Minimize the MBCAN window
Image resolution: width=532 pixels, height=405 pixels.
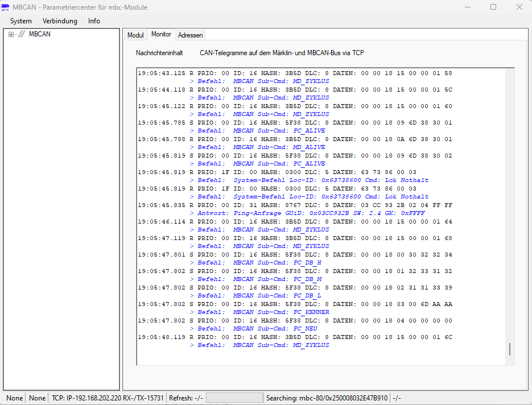click(x=468, y=7)
